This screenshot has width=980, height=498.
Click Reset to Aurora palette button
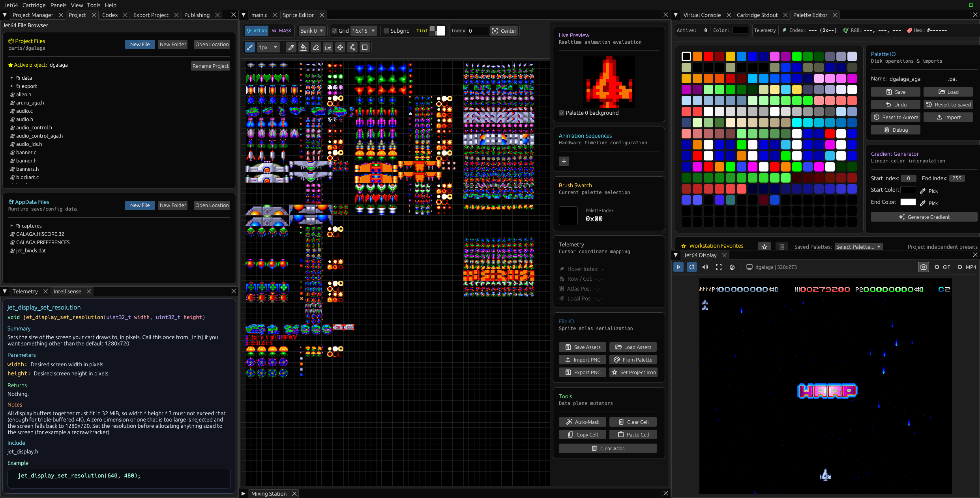click(x=896, y=118)
